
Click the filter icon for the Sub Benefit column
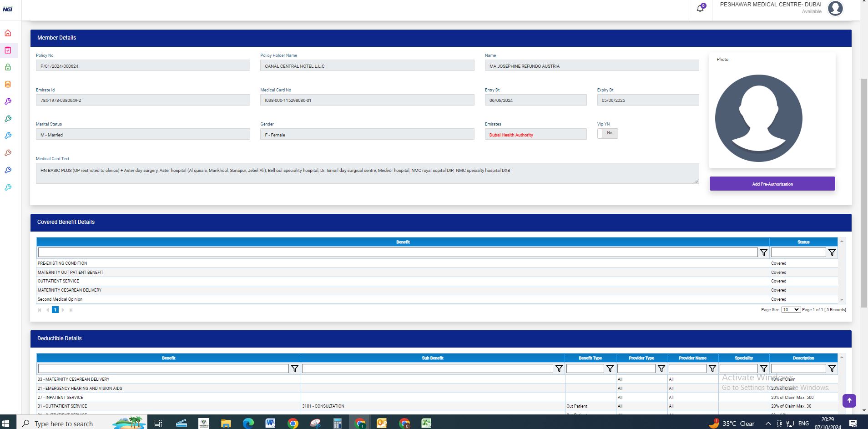pos(559,368)
